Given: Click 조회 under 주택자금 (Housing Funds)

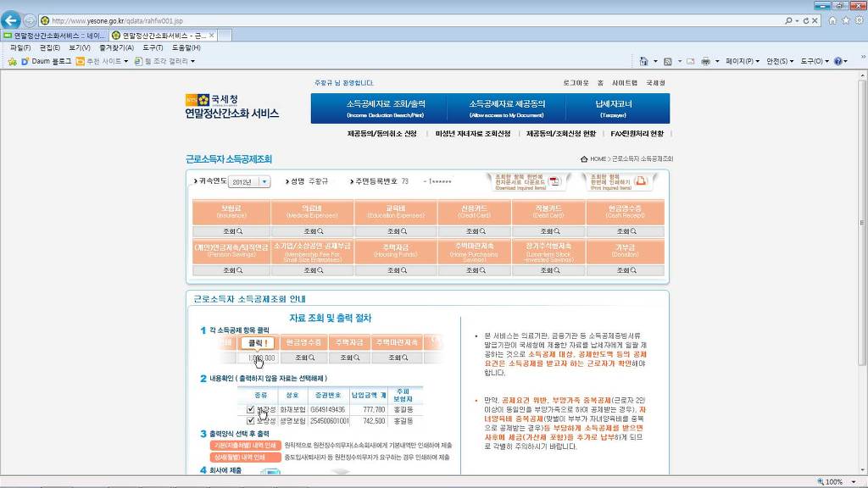Looking at the screenshot, I should point(396,270).
